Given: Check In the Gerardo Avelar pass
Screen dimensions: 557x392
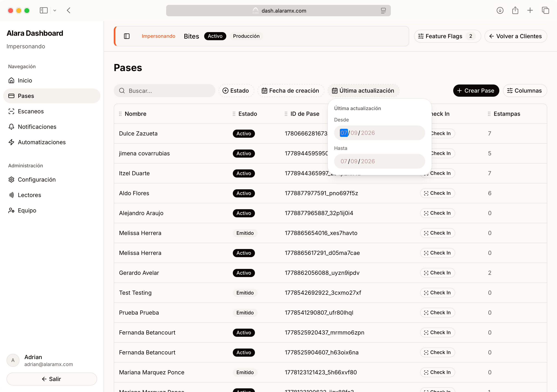Looking at the screenshot, I should point(437,273).
